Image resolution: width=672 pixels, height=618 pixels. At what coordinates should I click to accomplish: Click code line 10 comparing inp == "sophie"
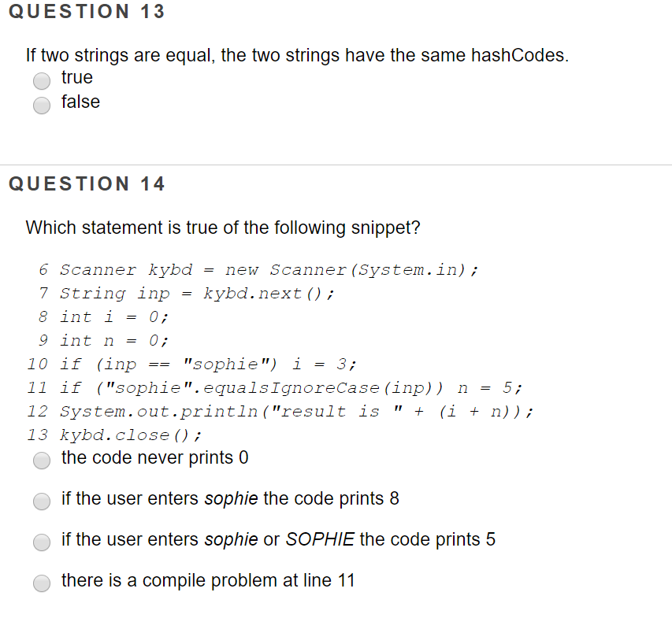(x=191, y=365)
